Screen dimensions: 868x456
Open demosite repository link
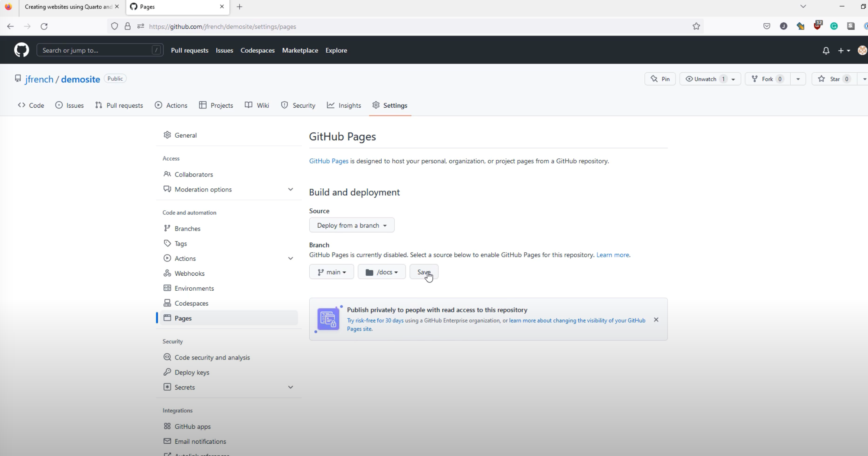tap(80, 79)
